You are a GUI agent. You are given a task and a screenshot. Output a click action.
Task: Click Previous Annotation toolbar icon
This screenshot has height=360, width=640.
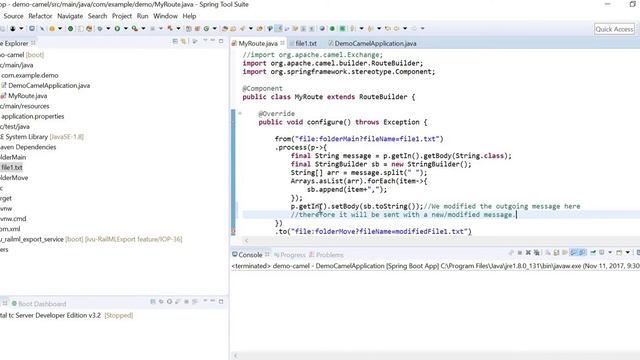tap(370, 29)
